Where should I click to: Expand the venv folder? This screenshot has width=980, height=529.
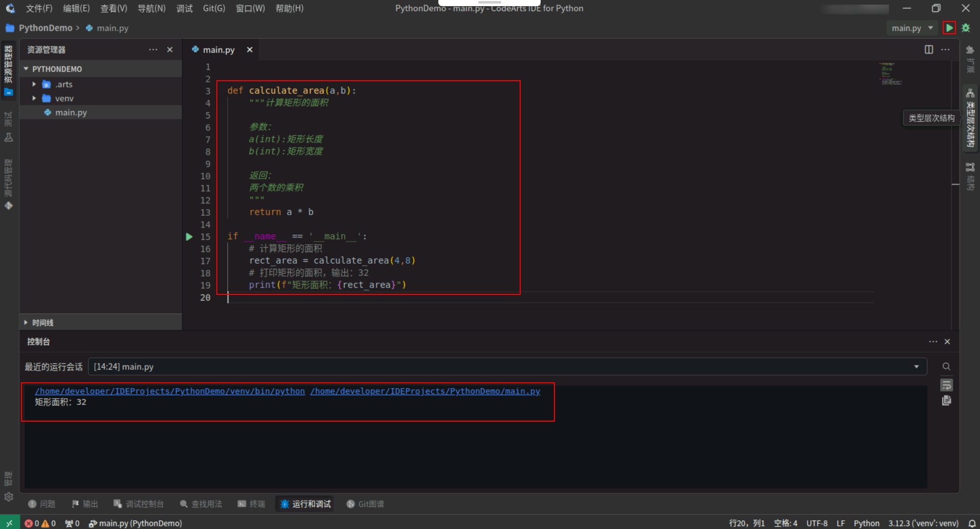[34, 98]
